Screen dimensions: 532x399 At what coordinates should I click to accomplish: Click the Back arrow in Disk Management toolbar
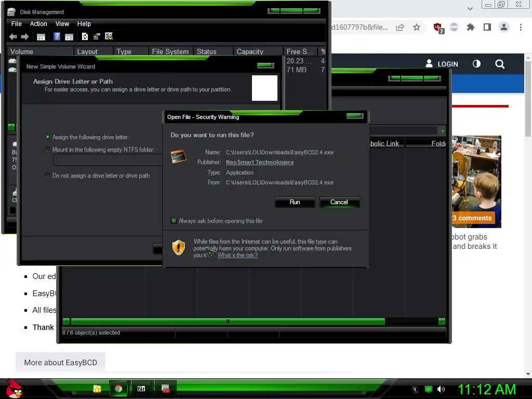click(13, 37)
